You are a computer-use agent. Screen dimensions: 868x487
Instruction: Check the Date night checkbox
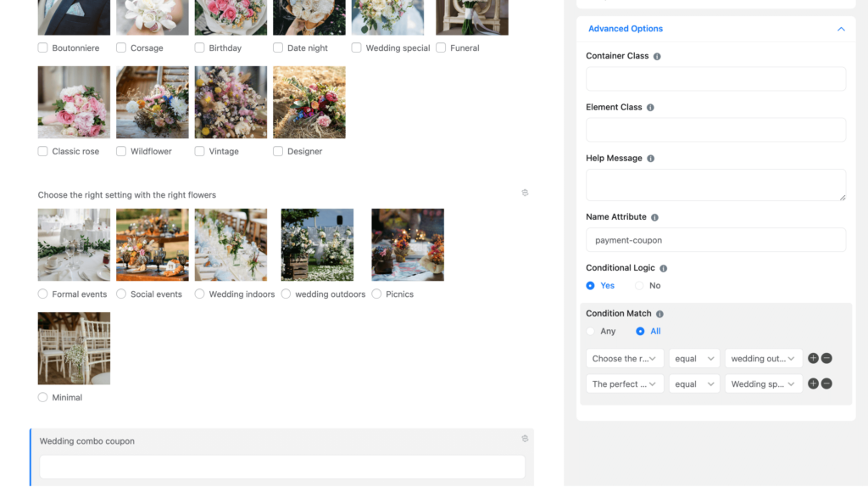[278, 48]
